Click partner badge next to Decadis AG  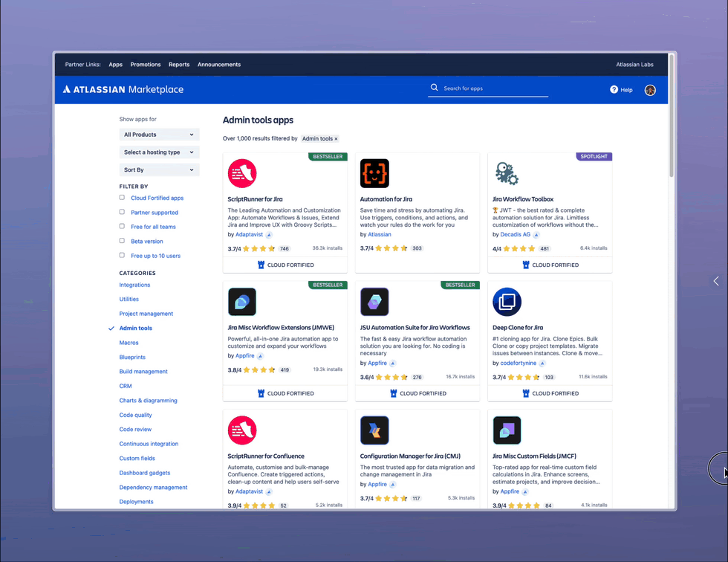coord(536,235)
